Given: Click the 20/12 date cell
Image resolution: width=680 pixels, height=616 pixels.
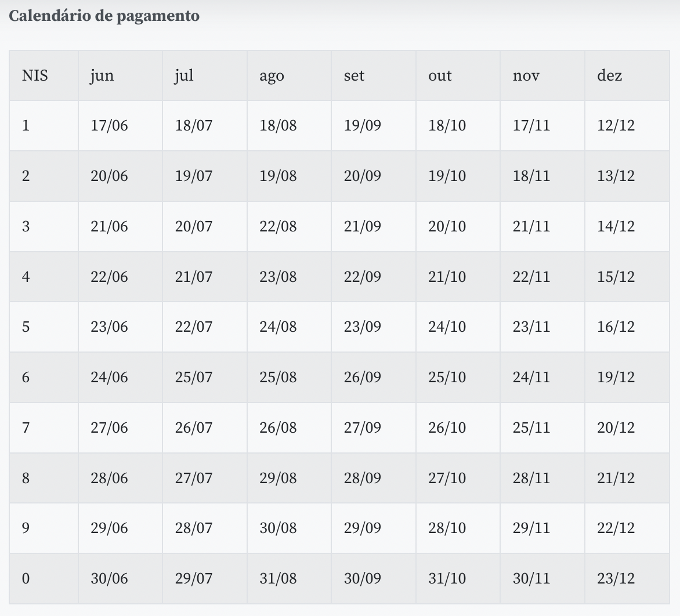Looking at the screenshot, I should 616,427.
